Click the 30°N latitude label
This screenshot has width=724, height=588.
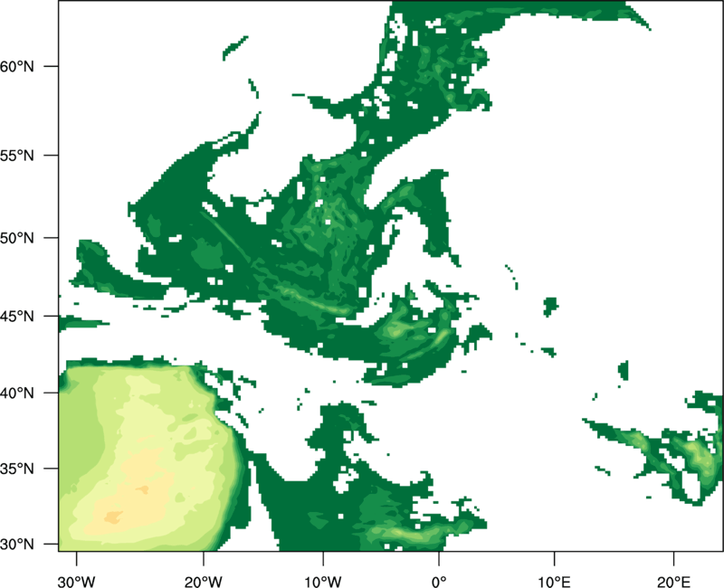17,545
